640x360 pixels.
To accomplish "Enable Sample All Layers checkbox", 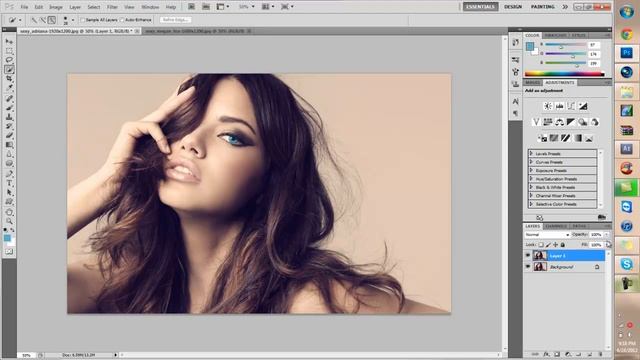I will coord(83,20).
